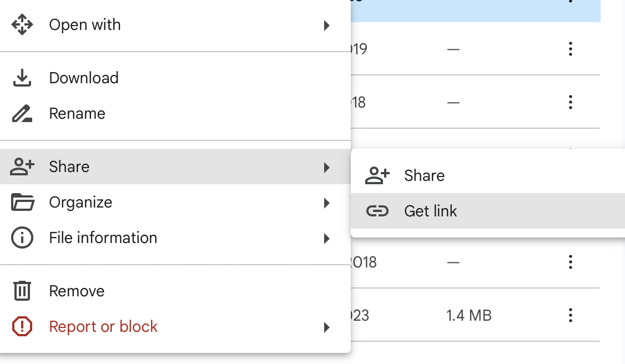Image resolution: width=625 pixels, height=364 pixels.
Task: Select the Download icon
Action: click(22, 78)
